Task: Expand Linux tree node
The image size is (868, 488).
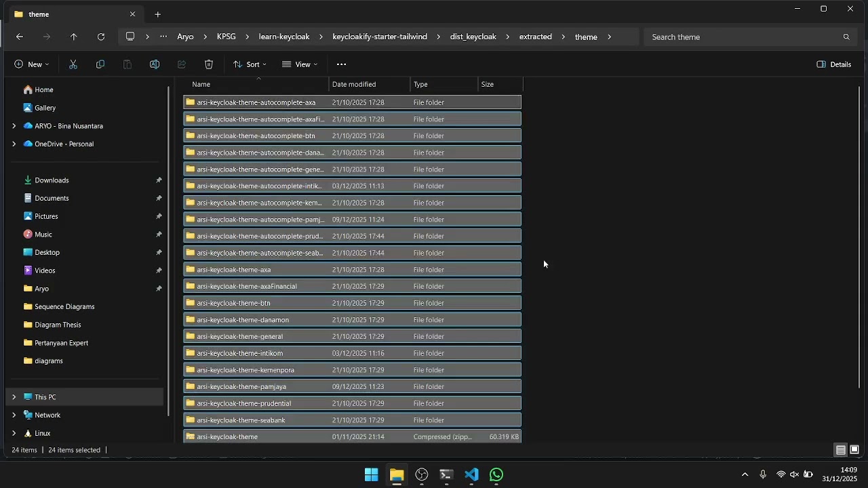Action: coord(14,433)
